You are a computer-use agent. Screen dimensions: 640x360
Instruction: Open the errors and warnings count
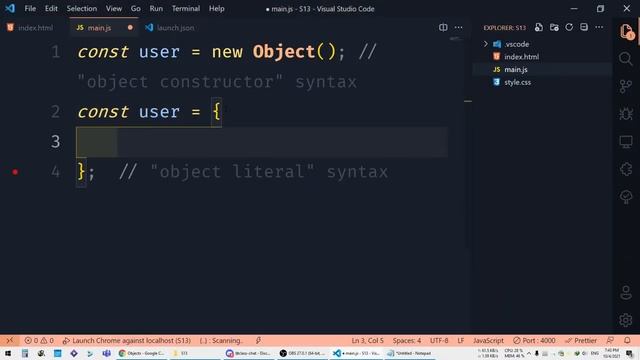pos(39,340)
